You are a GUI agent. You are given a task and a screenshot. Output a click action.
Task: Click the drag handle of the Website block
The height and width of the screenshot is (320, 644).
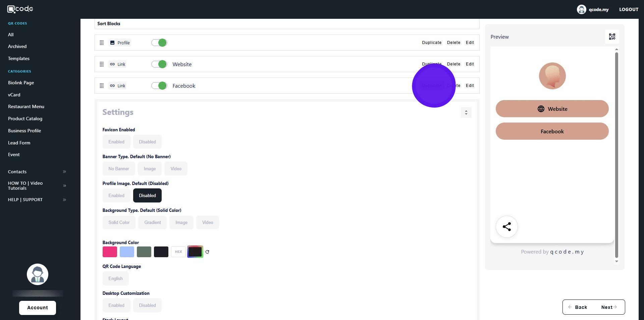(102, 64)
